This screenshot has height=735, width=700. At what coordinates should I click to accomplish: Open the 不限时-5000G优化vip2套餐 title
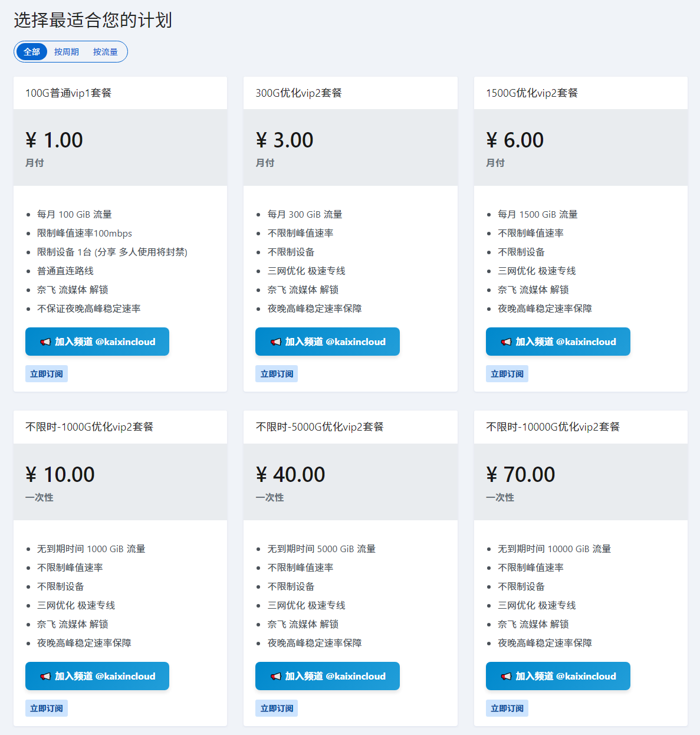tap(320, 427)
